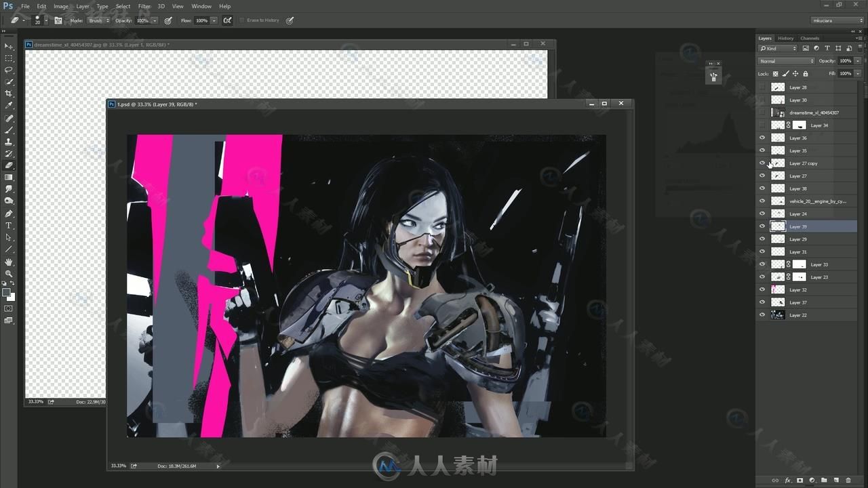868x488 pixels.
Task: Select the Zoom tool
Action: coord(9,273)
